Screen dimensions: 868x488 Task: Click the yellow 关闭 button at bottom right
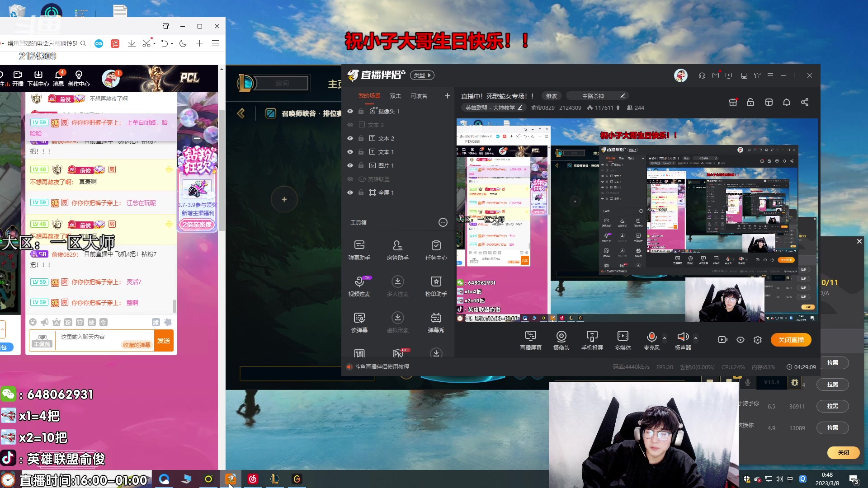click(844, 452)
